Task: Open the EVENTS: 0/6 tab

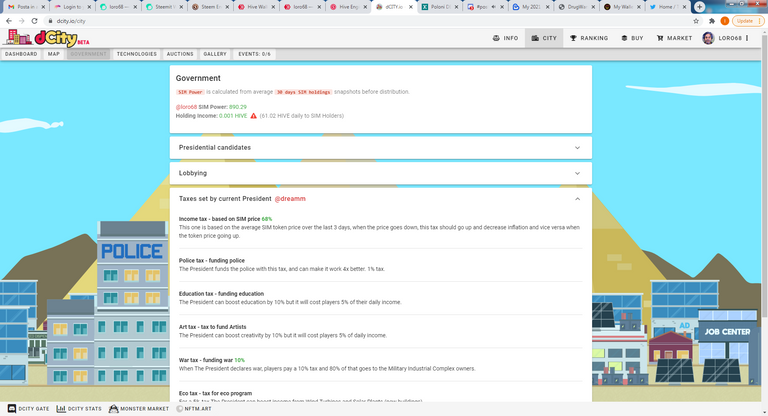Action: tap(254, 54)
